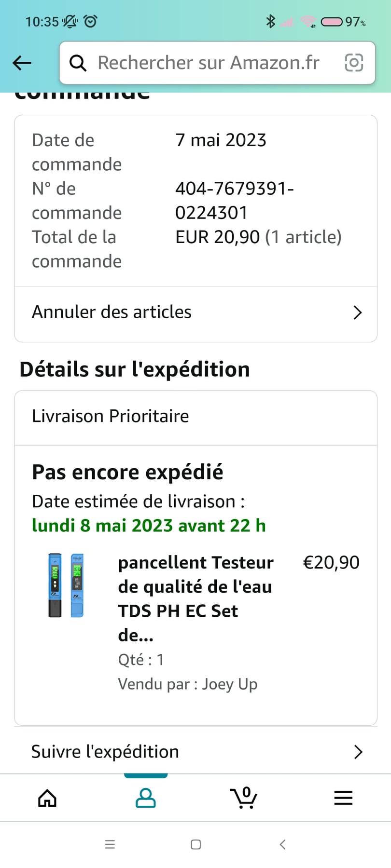Open Annuler des articles option

coord(112,312)
